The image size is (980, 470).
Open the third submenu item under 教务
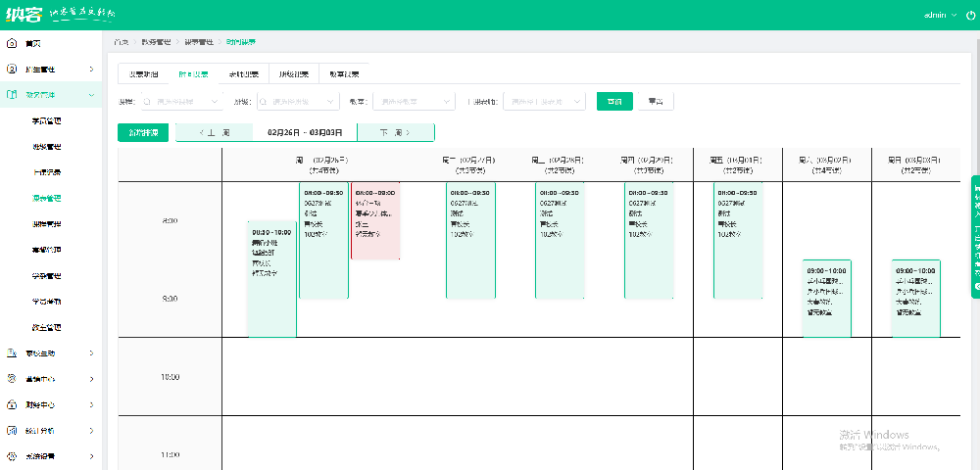47,172
